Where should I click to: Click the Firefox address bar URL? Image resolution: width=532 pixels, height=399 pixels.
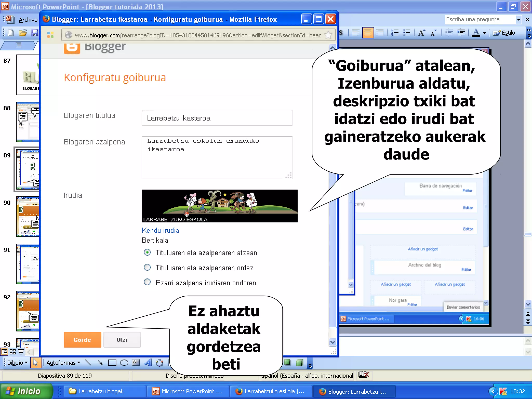[198, 35]
